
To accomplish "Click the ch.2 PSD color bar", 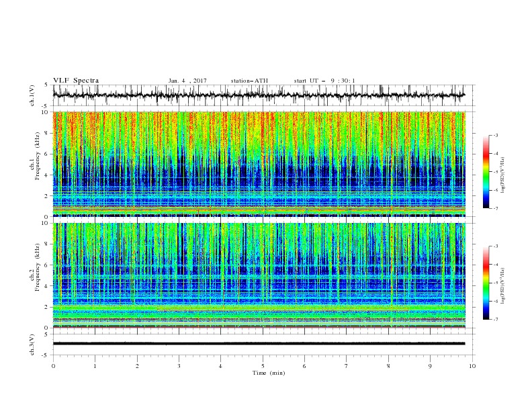I will (x=486, y=283).
